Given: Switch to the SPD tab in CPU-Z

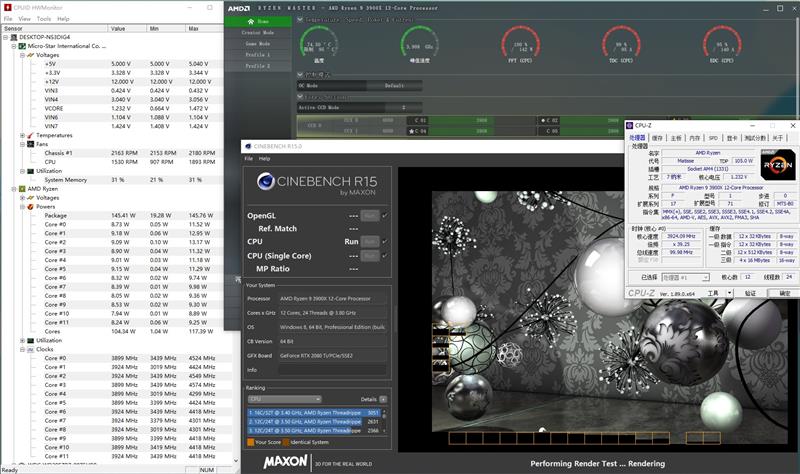Looking at the screenshot, I should click(x=713, y=138).
